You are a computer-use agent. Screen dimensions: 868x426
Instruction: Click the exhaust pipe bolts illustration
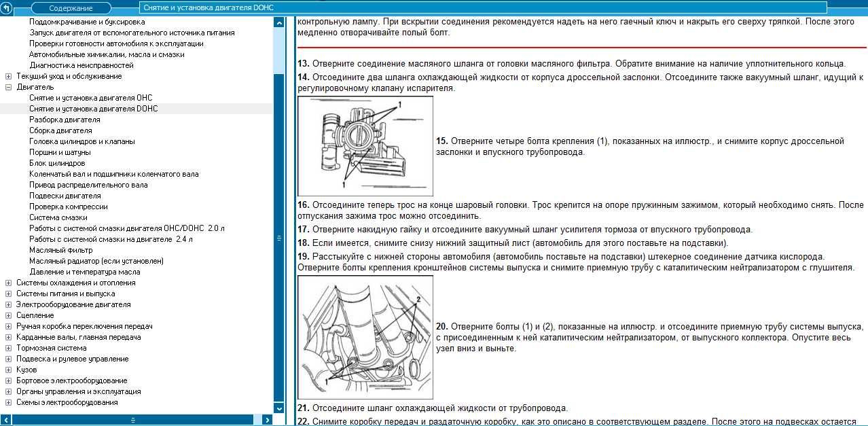click(365, 337)
